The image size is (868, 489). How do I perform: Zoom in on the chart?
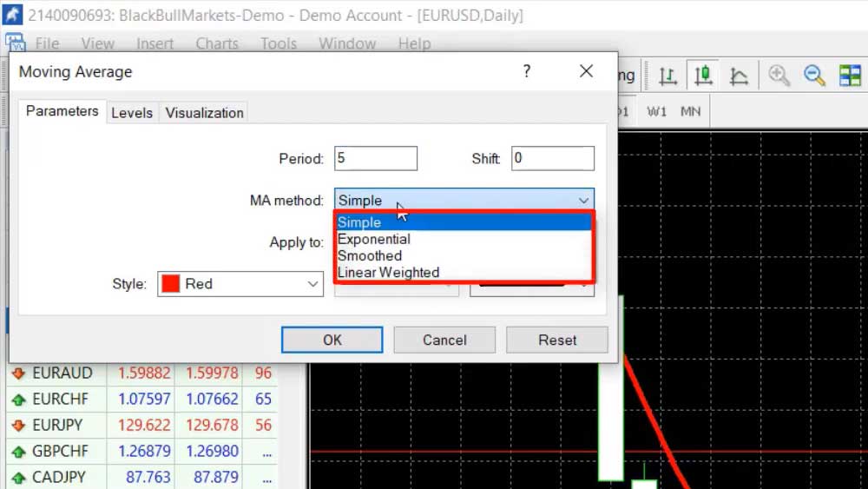click(x=779, y=76)
